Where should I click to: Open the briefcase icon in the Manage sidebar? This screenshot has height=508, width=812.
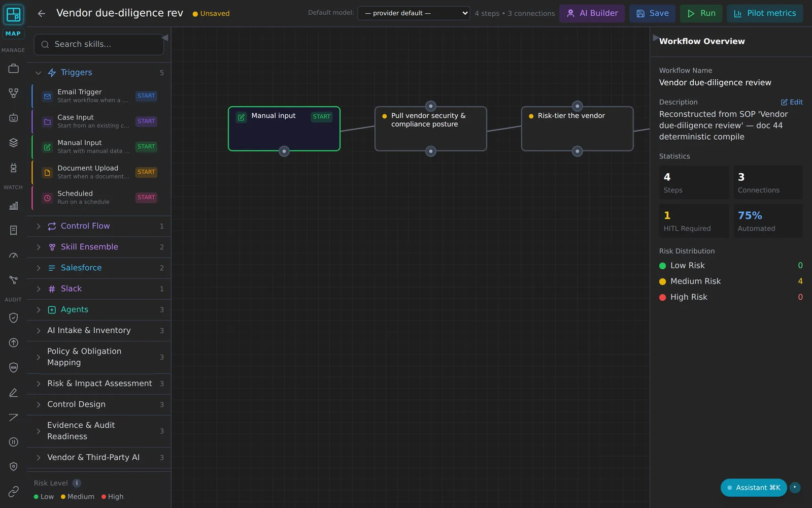click(x=14, y=68)
